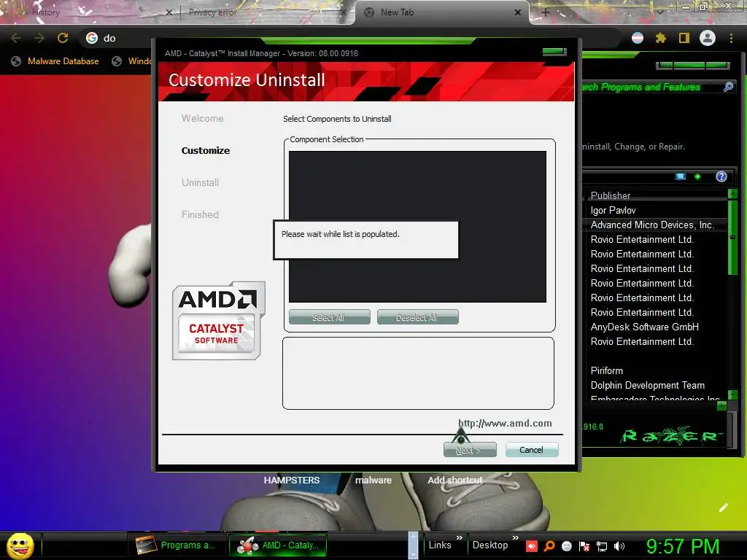Click the scroll-down arrow of the programs list
This screenshot has width=747, height=560.
732,394
